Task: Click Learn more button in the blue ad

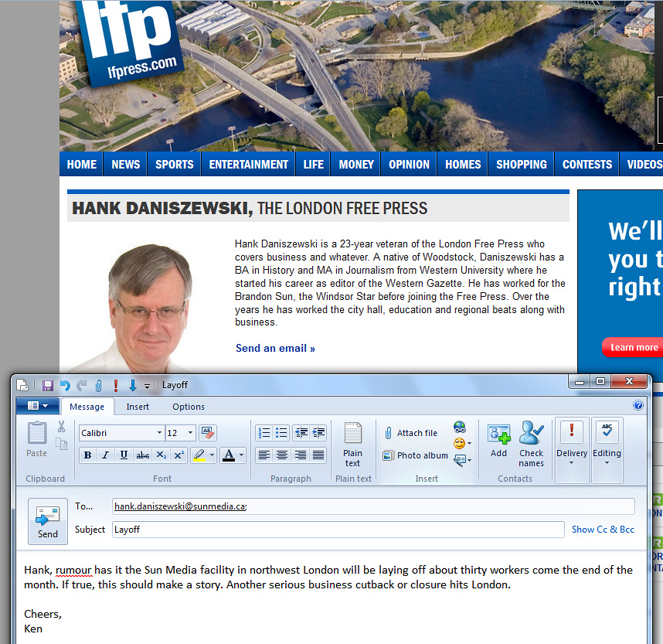Action: [633, 347]
